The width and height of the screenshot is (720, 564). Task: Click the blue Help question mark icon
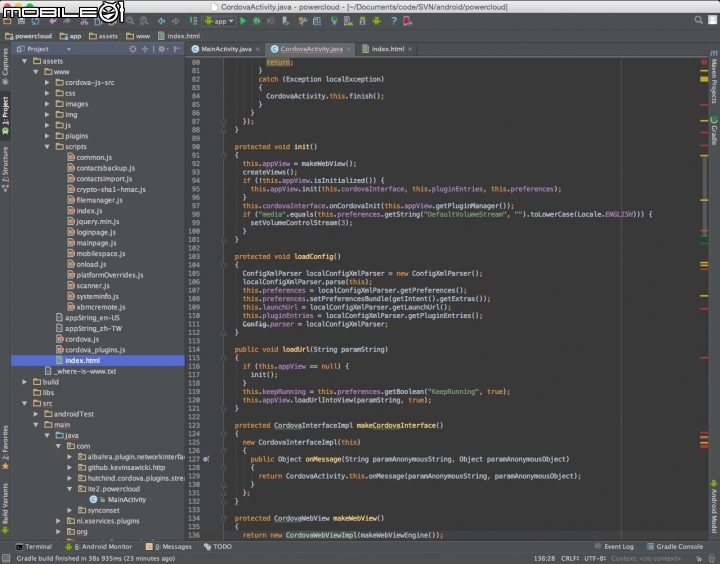click(394, 21)
